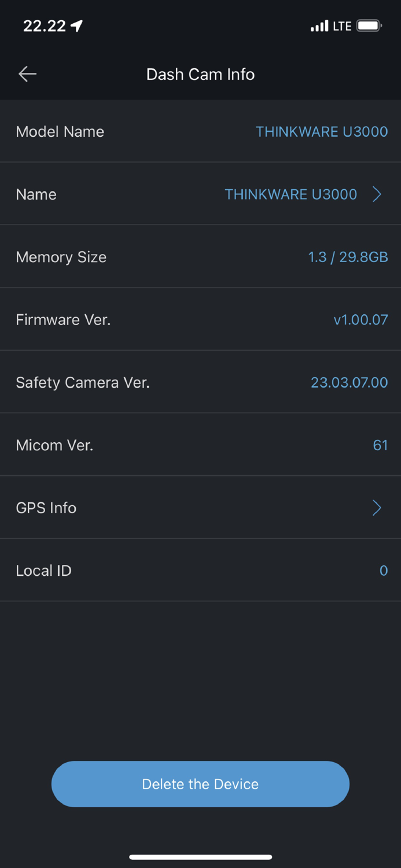401x868 pixels.
Task: Tap the Dash Cam Info title
Action: (200, 74)
